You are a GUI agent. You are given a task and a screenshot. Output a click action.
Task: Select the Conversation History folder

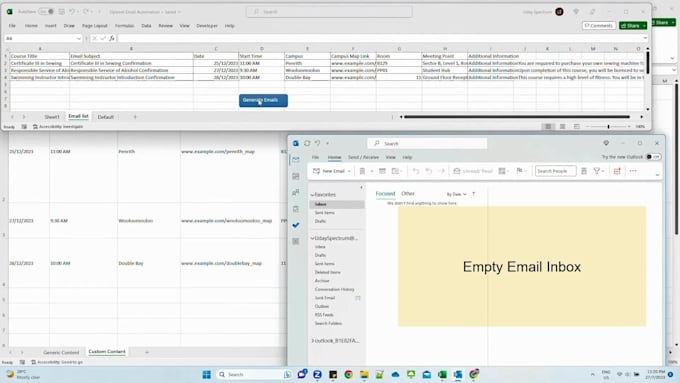(x=334, y=289)
